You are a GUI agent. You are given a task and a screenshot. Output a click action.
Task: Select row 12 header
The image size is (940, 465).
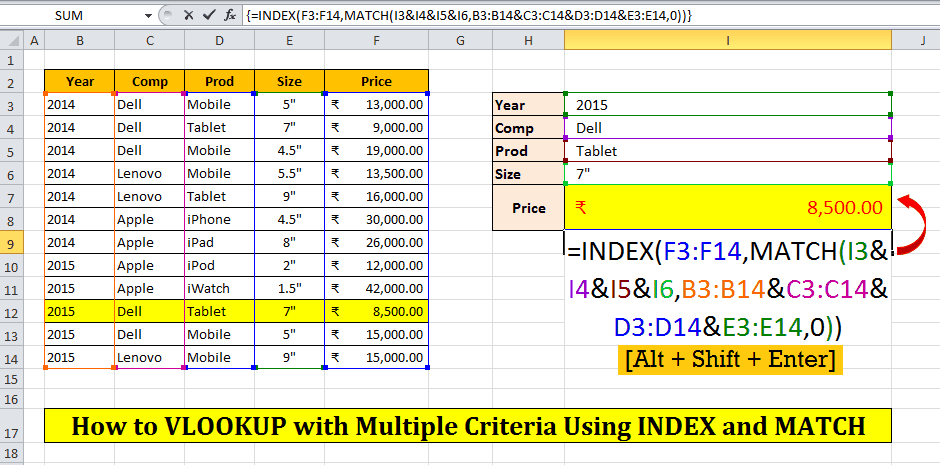coord(11,312)
